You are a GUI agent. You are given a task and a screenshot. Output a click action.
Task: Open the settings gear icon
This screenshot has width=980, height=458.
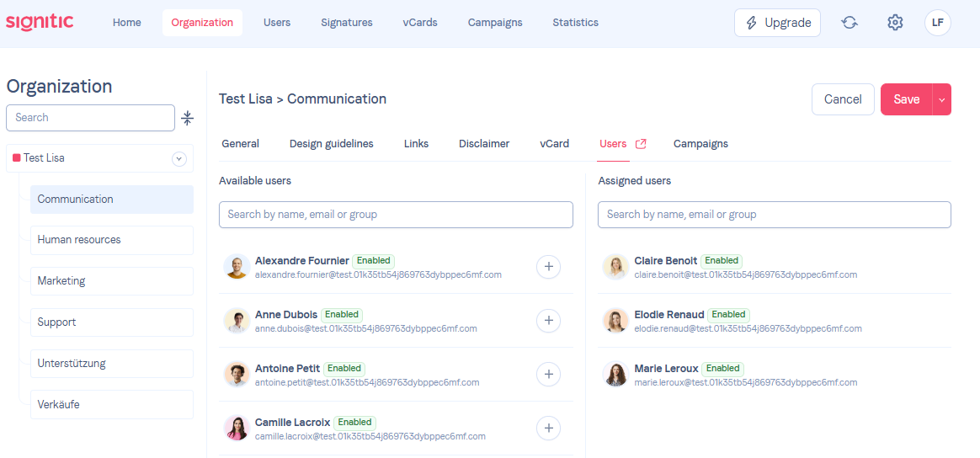click(x=895, y=23)
